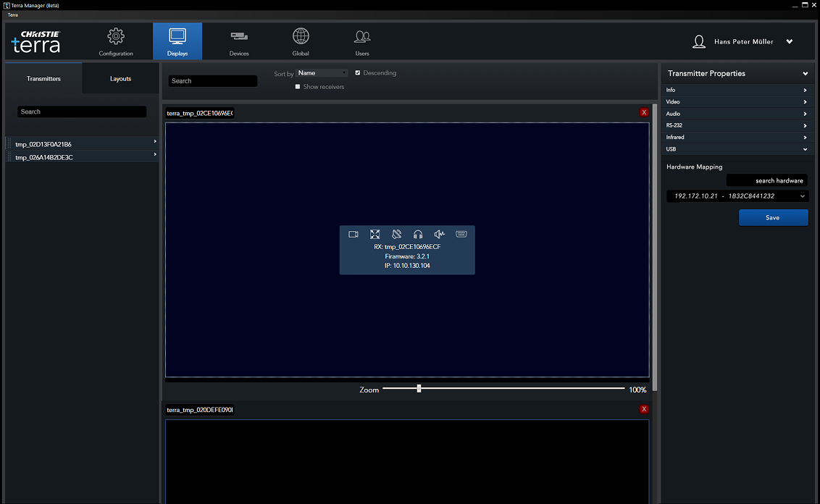The width and height of the screenshot is (820, 504).
Task: Open the hardware mapping dropdown showing 192.172.10.21
Action: [736, 196]
